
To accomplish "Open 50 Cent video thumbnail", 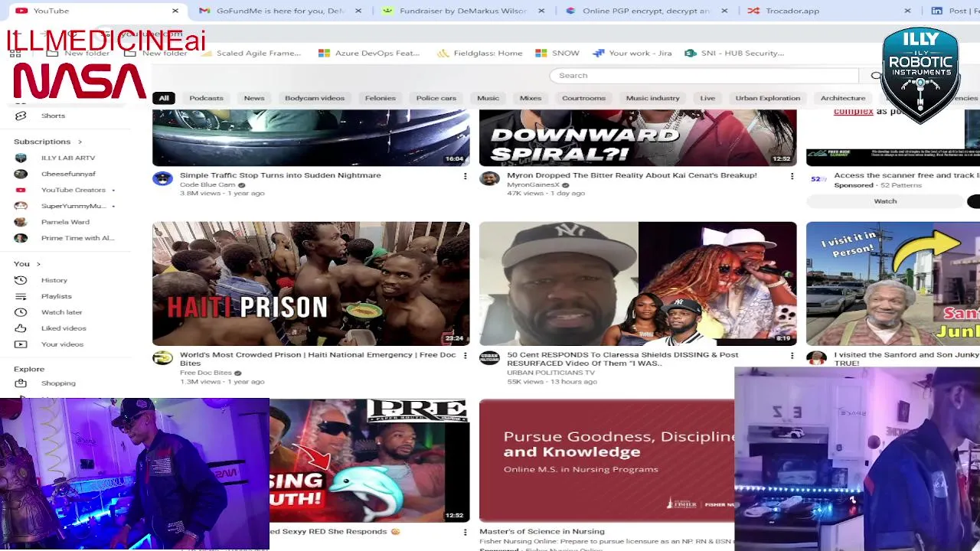I will (x=638, y=284).
